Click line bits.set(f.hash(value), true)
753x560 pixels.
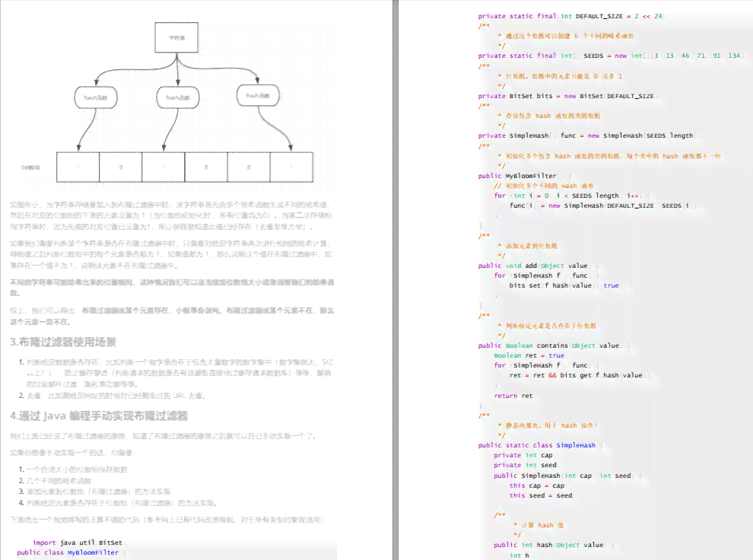(567, 285)
